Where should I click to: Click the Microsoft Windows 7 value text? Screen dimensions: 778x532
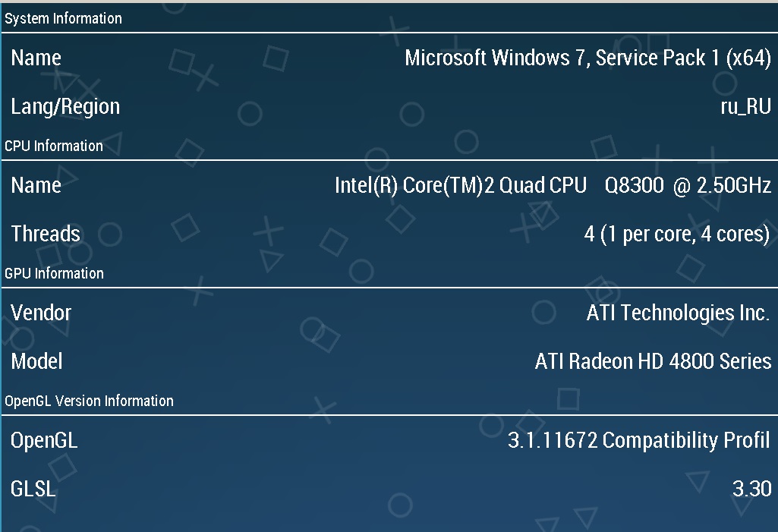587,58
